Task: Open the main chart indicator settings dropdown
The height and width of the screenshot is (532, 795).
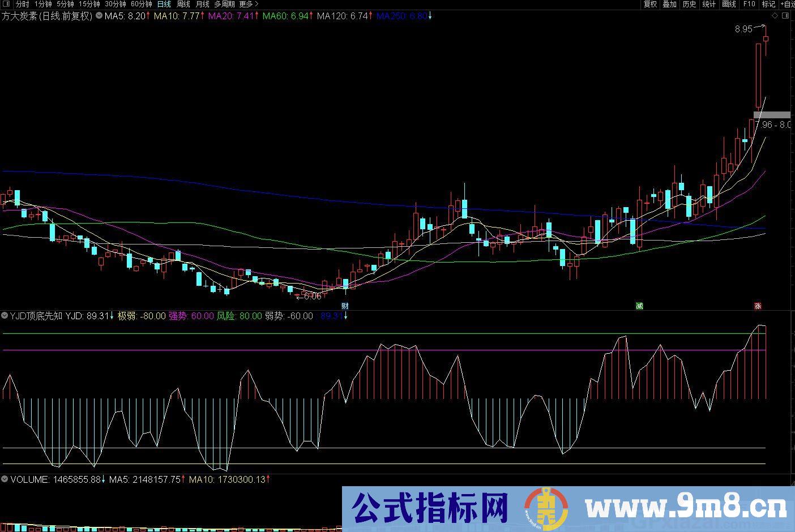Action: click(x=99, y=16)
